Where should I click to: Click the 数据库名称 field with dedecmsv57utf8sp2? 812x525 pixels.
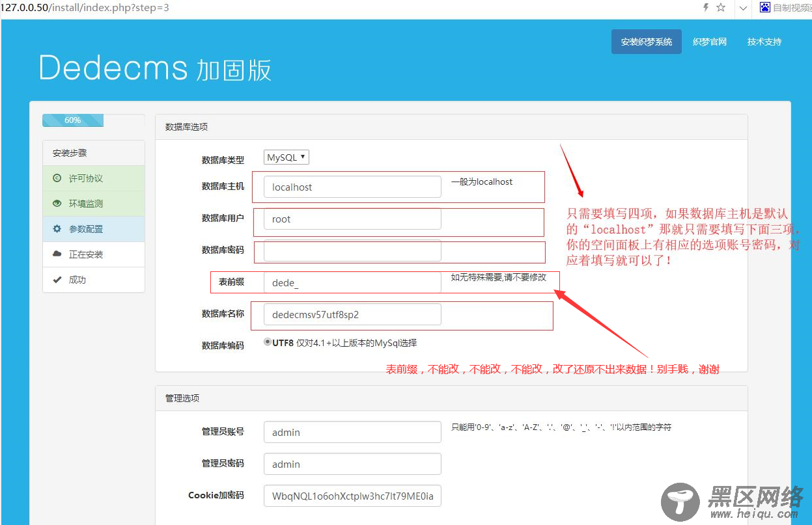tap(352, 314)
